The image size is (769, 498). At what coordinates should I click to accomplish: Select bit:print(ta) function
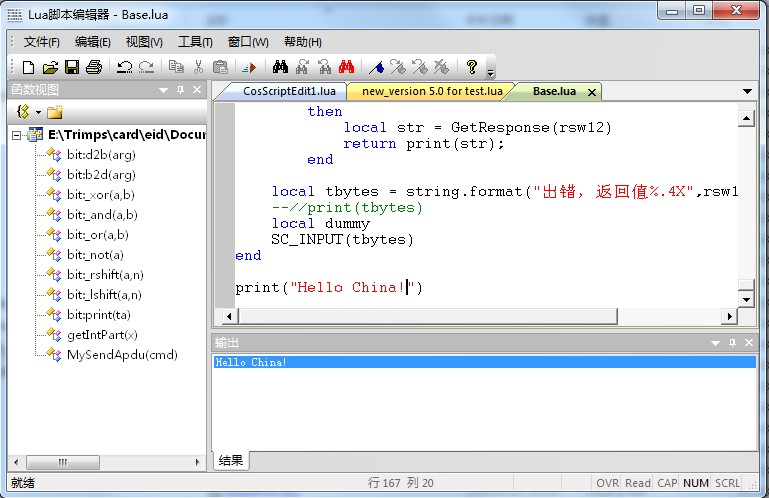(x=99, y=315)
